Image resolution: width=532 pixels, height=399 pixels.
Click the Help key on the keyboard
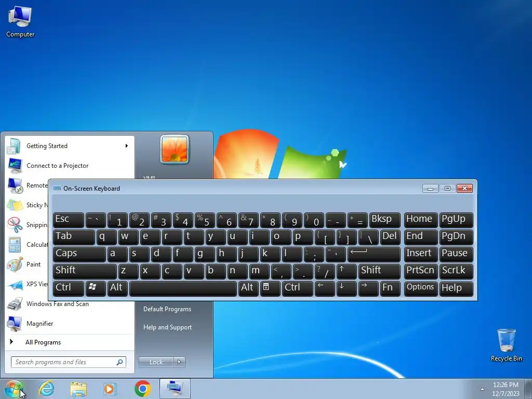pyautogui.click(x=456, y=288)
